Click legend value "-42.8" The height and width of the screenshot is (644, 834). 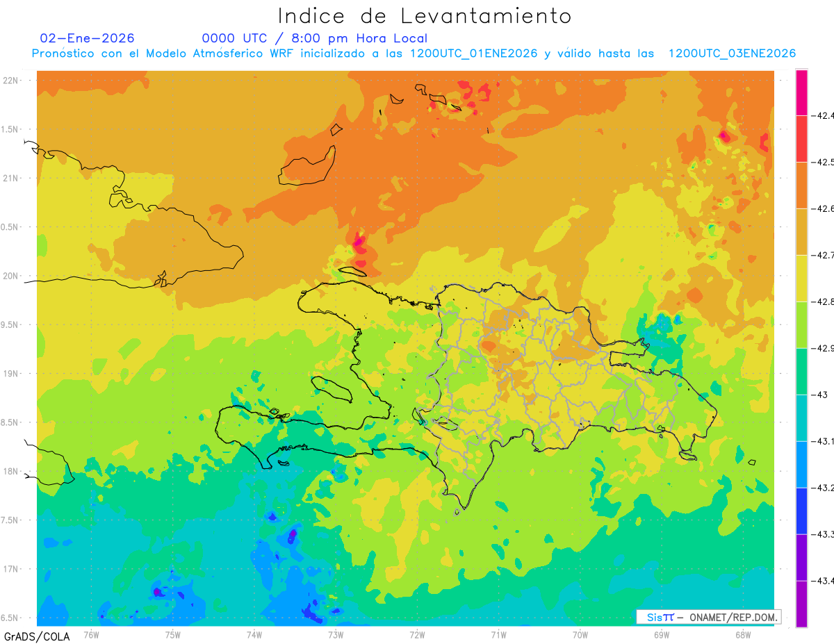[824, 302]
